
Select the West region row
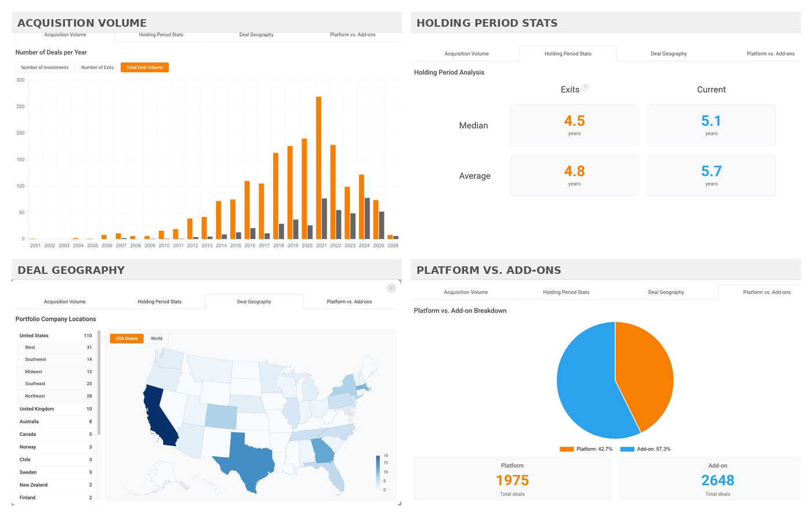[30, 348]
